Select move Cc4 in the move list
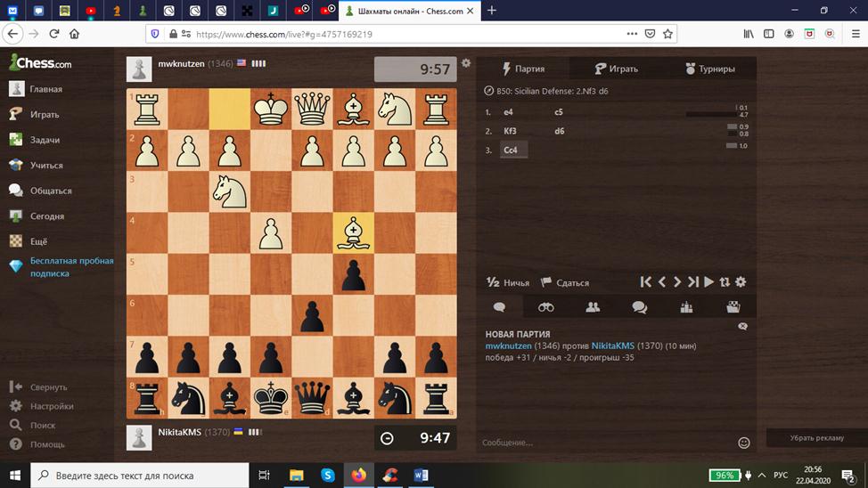 point(513,150)
